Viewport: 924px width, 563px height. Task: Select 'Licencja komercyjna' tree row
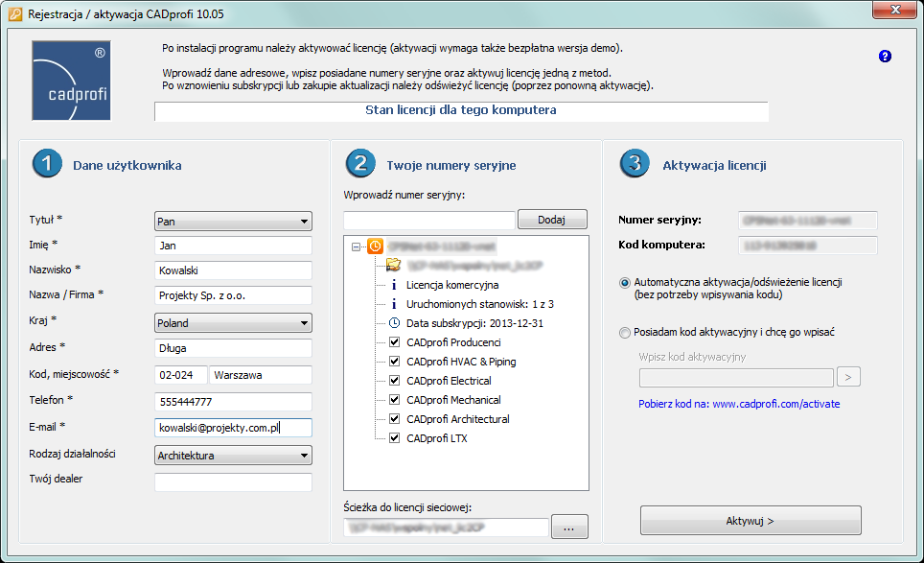tap(452, 285)
